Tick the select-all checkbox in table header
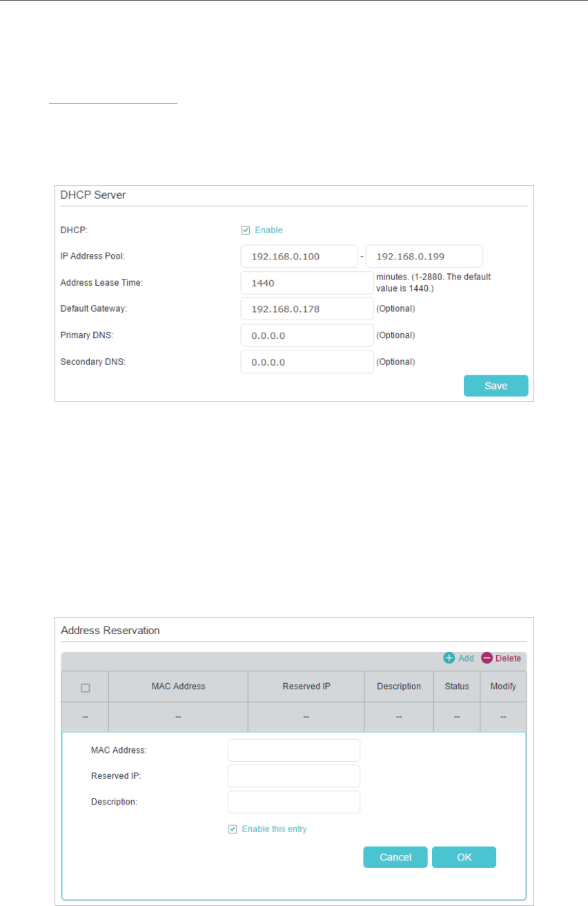This screenshot has height=906, width=588. pyautogui.click(x=85, y=687)
